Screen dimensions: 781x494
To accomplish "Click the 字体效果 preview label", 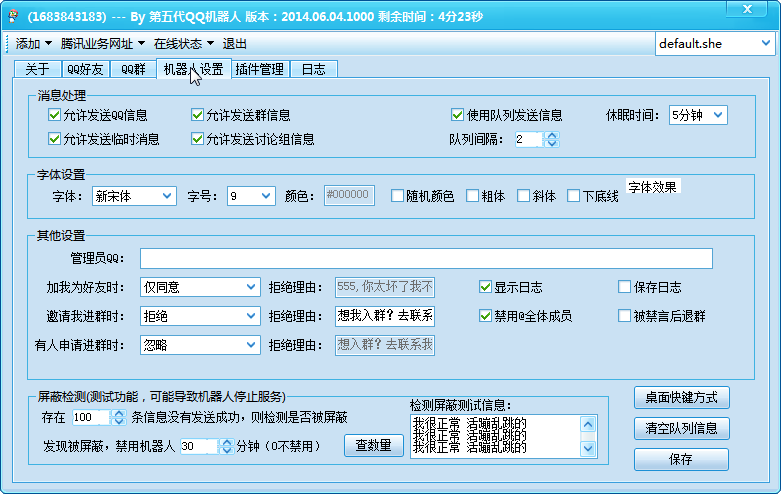I will click(652, 187).
